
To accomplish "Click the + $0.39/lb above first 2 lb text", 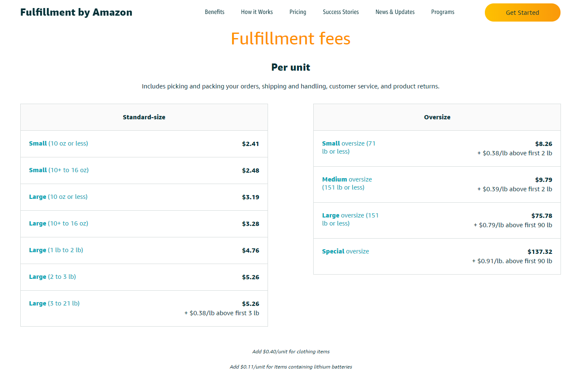I will coord(515,189).
